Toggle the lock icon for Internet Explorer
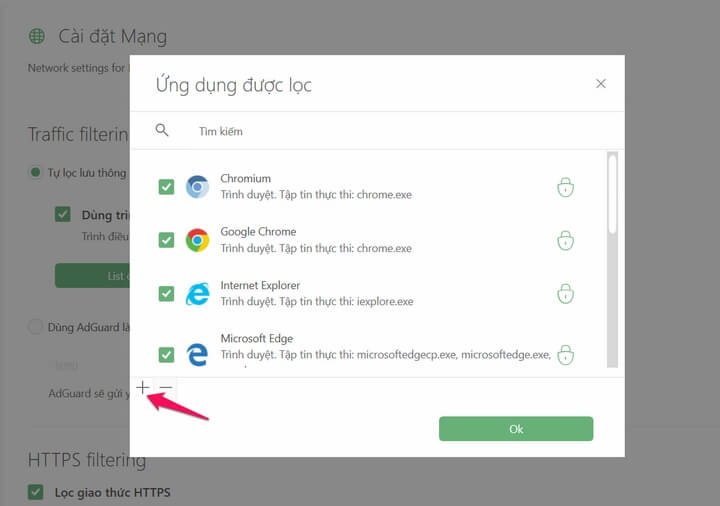The width and height of the screenshot is (720, 506). [x=565, y=293]
